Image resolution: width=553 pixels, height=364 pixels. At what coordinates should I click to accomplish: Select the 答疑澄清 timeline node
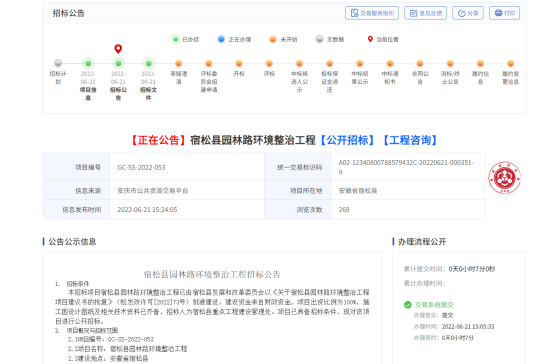[x=178, y=63]
